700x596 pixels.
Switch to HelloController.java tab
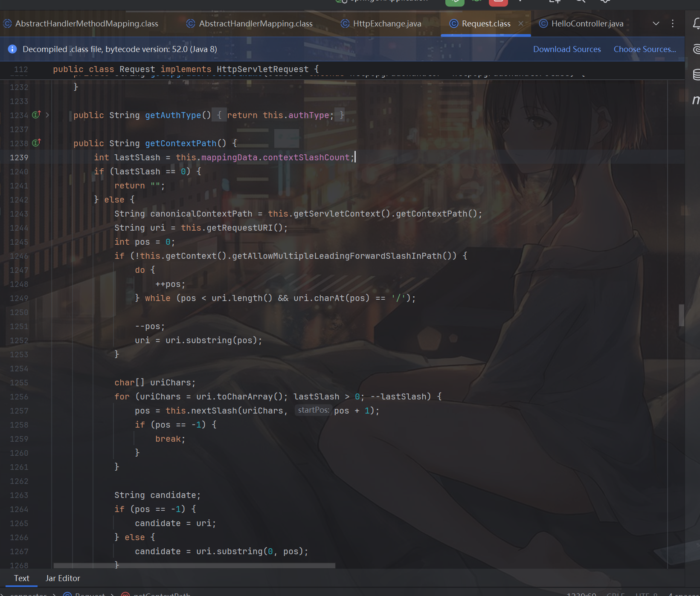tap(587, 23)
